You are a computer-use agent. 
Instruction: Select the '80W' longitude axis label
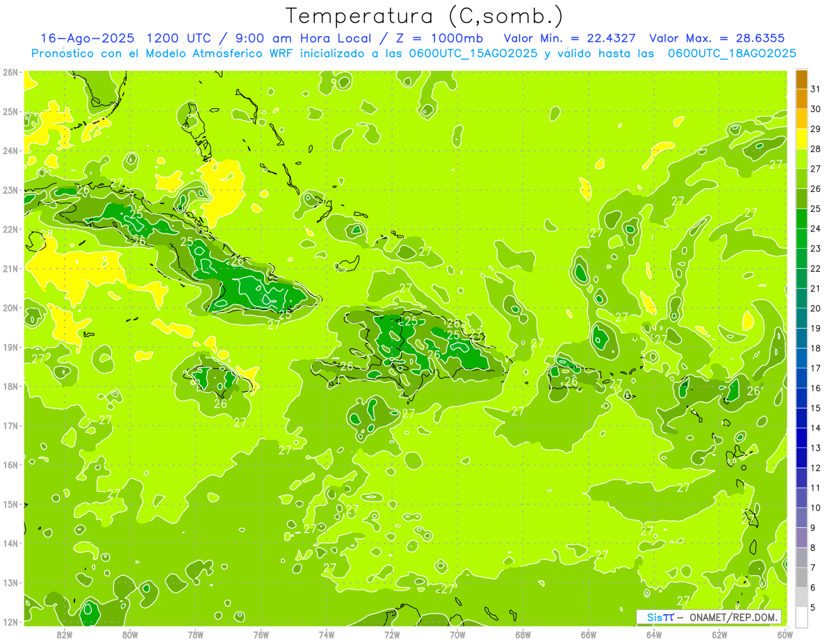coord(130,634)
